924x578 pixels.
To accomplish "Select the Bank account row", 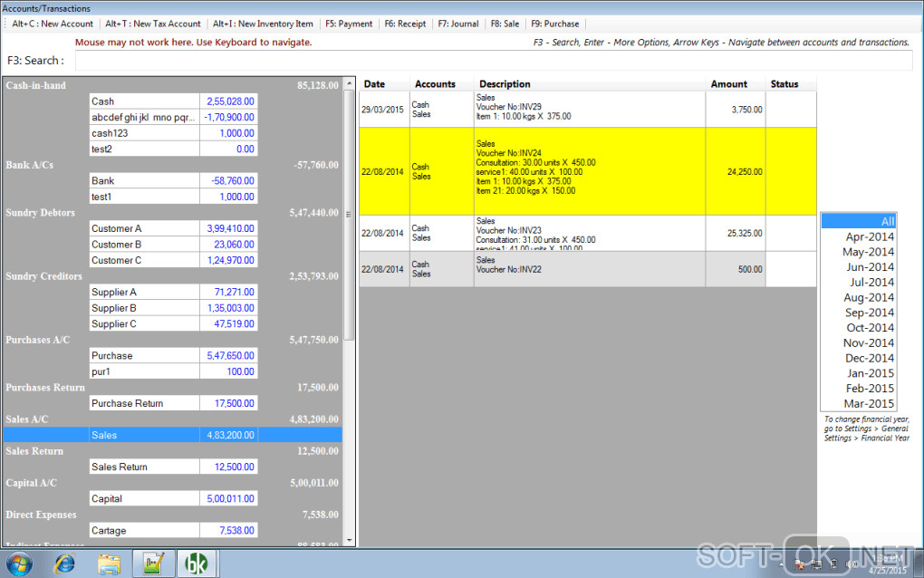I will click(173, 181).
